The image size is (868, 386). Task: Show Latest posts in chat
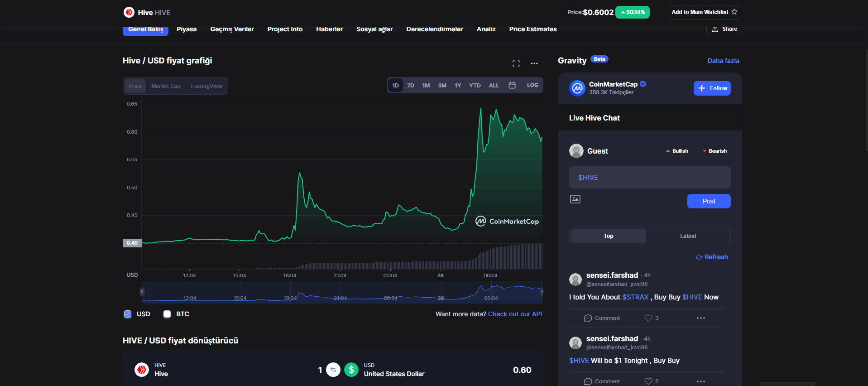point(688,236)
